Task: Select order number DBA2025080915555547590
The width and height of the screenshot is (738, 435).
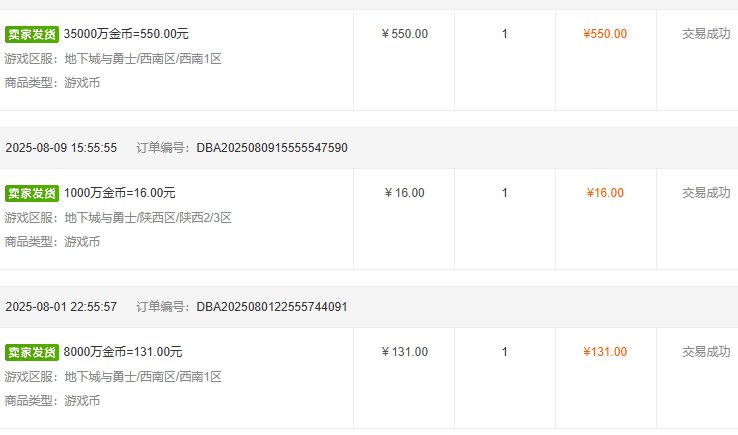Action: tap(272, 148)
